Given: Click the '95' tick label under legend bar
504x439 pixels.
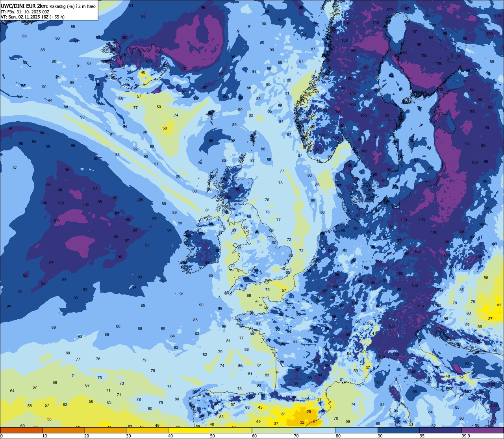Looking at the screenshot, I should click(x=422, y=436).
